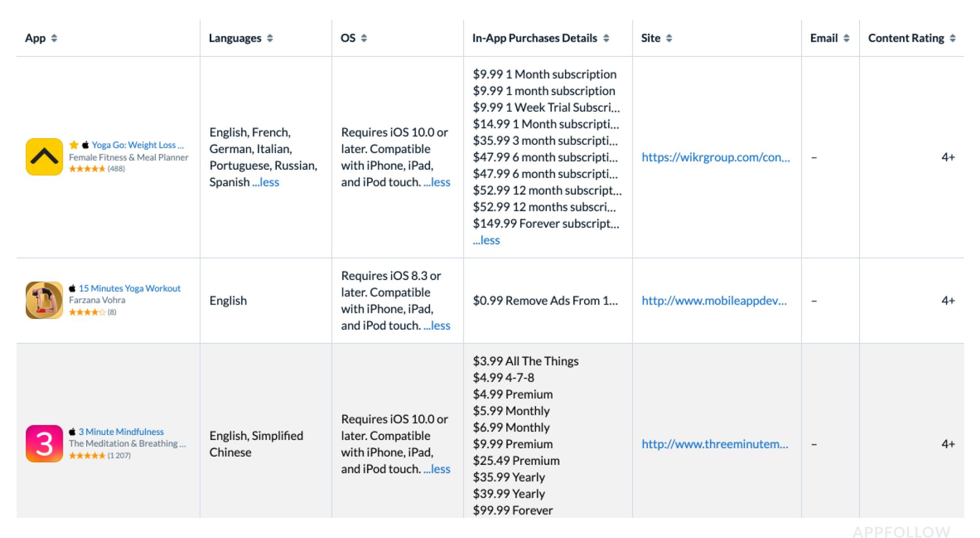
Task: Click the gold favorite star next to Yoga Go
Action: [x=74, y=145]
